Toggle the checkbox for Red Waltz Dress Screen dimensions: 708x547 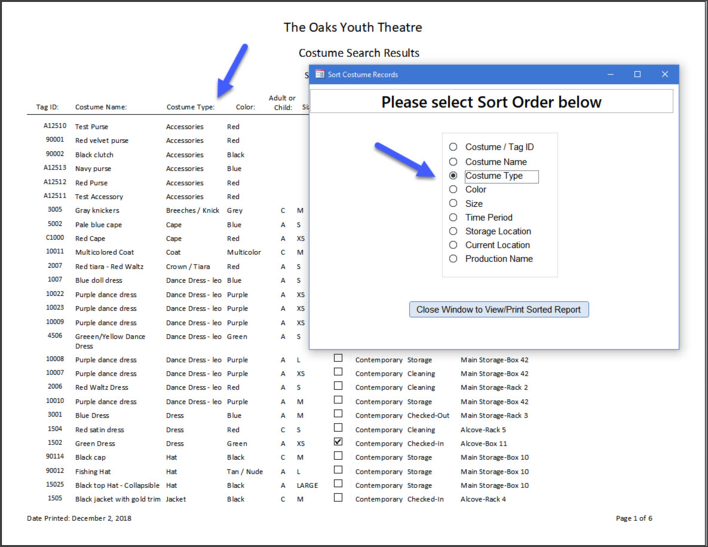tap(338, 386)
